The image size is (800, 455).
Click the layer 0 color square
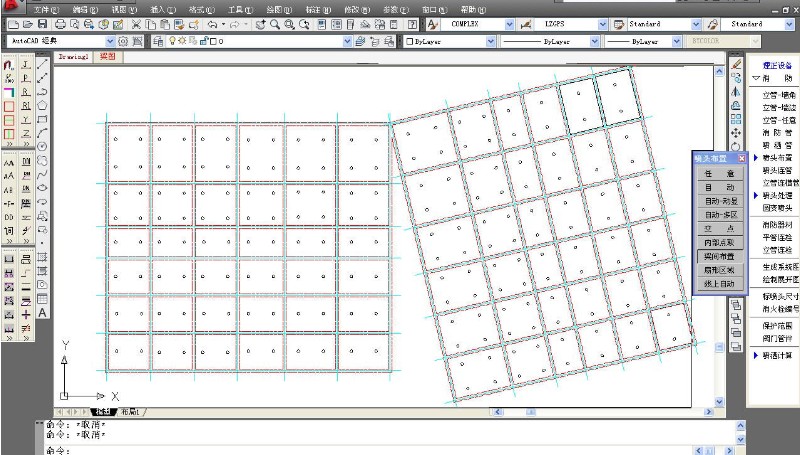pyautogui.click(x=213, y=41)
